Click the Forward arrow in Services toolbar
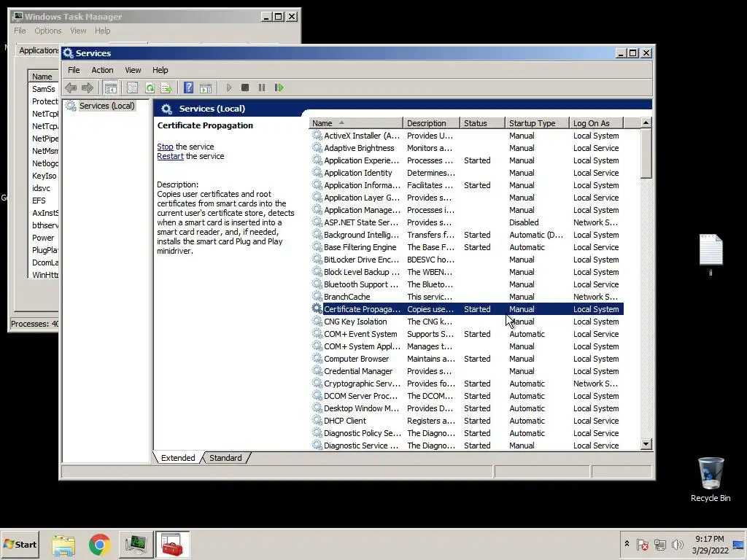 pyautogui.click(x=88, y=87)
